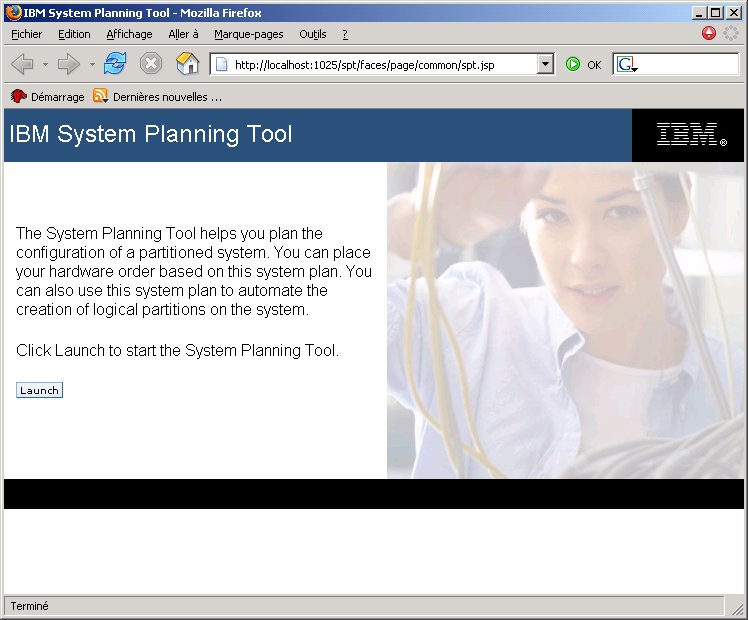Screen dimensions: 748x620
Task: Click the 'Terminé' status bar text
Action: click(30, 606)
